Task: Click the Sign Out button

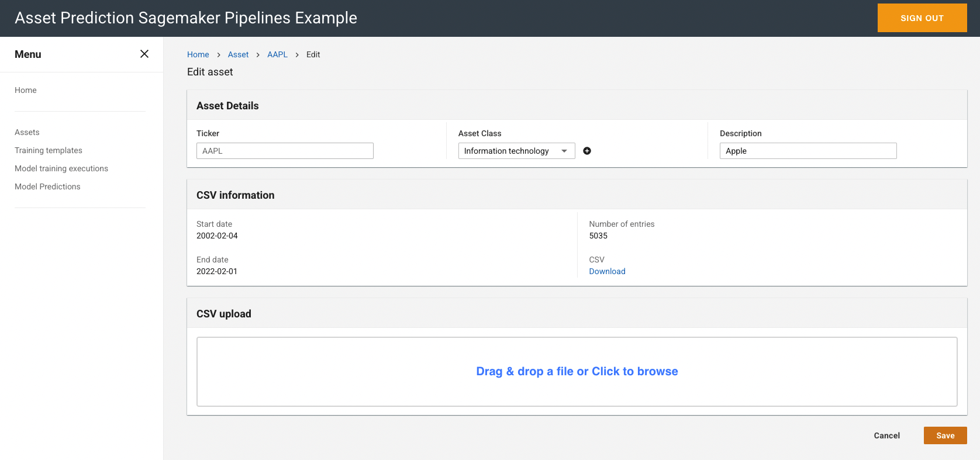Action: (x=922, y=18)
